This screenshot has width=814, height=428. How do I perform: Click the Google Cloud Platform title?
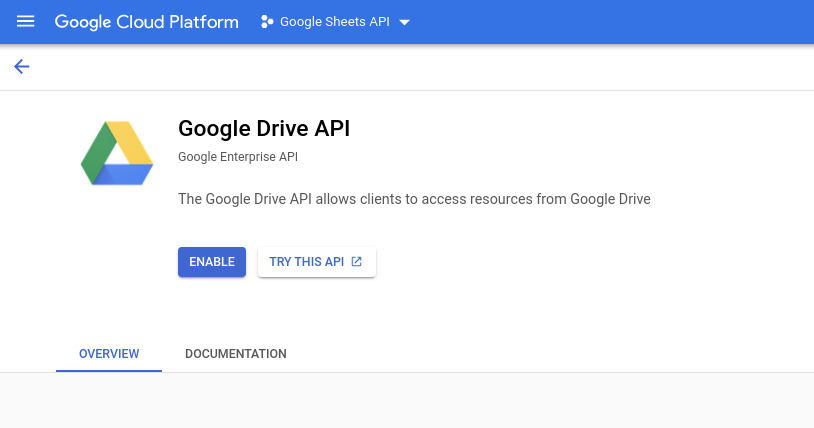(x=146, y=22)
